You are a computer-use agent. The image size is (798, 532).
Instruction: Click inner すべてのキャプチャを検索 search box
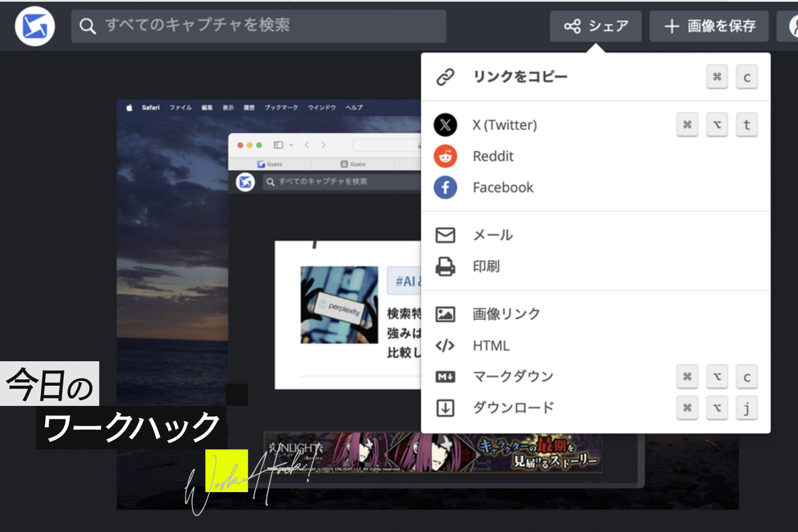[342, 182]
